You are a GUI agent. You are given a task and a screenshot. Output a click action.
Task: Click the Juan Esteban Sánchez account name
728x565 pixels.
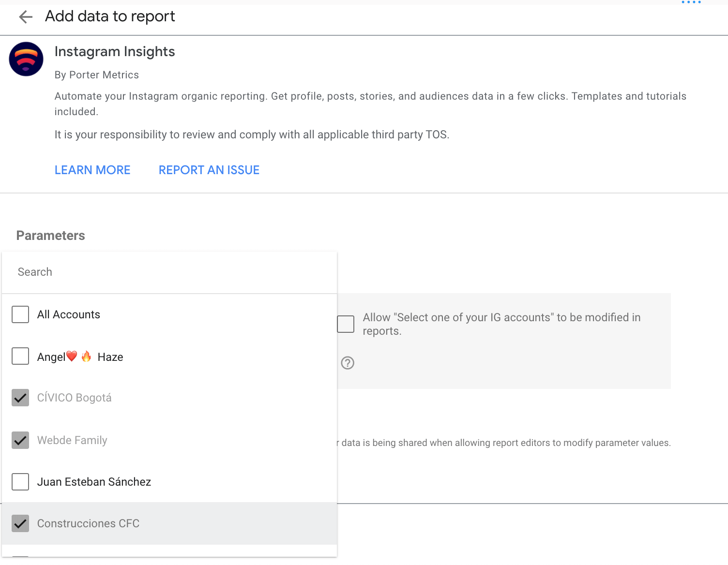pos(94,482)
